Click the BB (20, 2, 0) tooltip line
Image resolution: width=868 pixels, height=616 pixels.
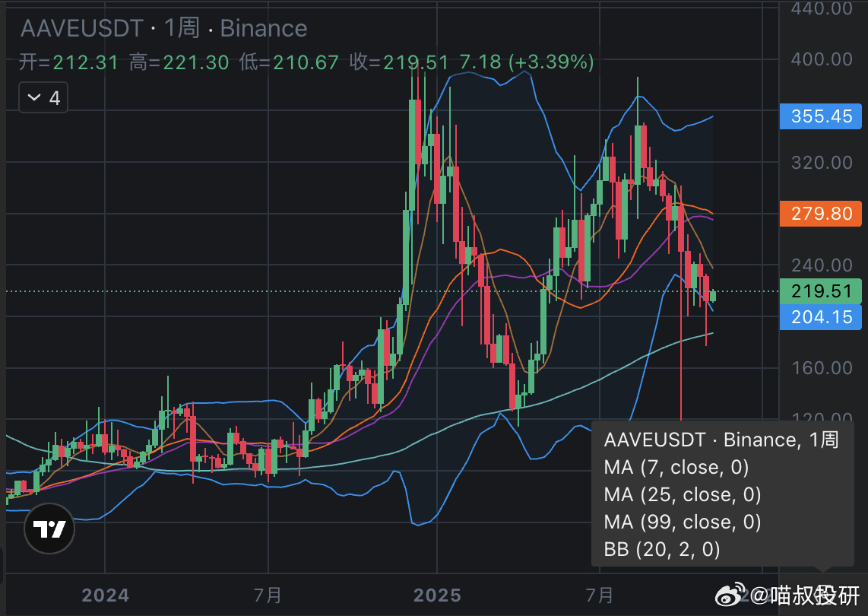[x=662, y=550]
